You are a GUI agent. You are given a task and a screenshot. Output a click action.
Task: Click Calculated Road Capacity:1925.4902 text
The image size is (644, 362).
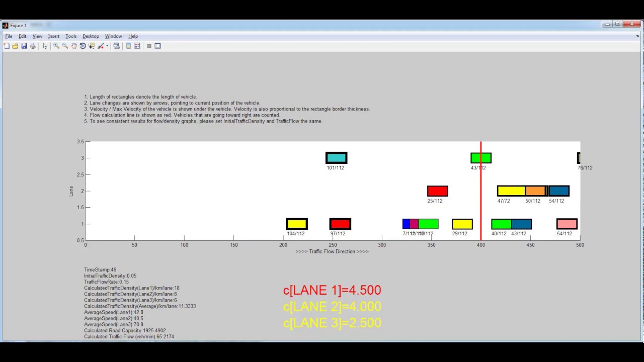click(x=125, y=331)
